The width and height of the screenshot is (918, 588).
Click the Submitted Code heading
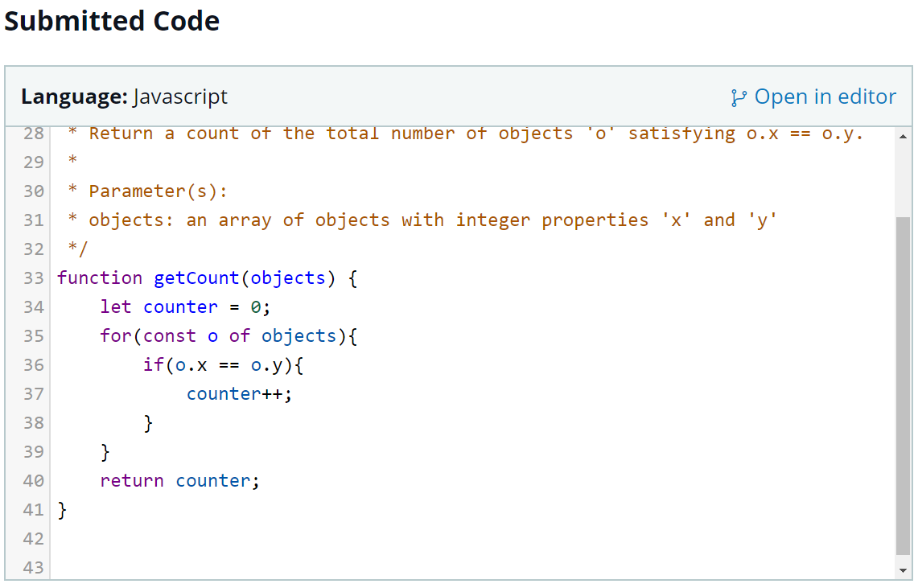(112, 22)
